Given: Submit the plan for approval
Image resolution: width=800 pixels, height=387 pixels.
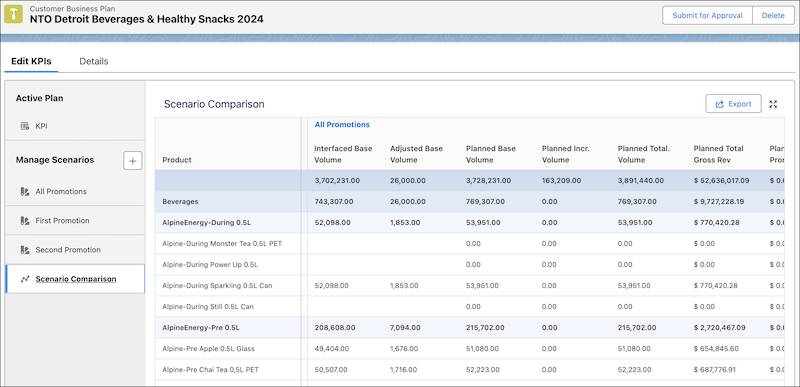Looking at the screenshot, I should (x=707, y=15).
